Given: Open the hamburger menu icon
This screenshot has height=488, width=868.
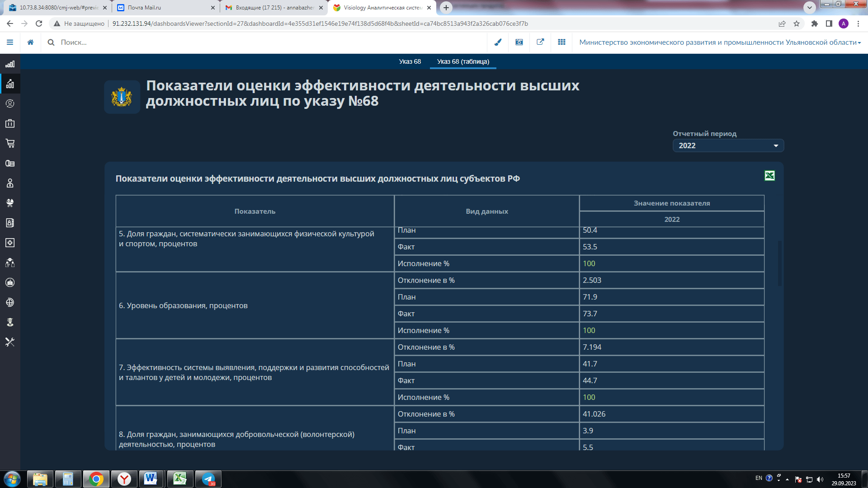Looking at the screenshot, I should [x=10, y=42].
